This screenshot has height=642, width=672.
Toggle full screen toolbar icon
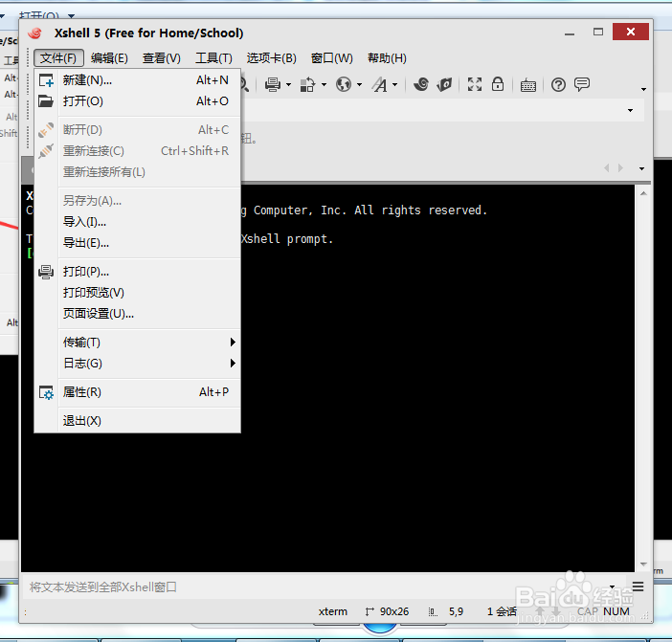[475, 84]
